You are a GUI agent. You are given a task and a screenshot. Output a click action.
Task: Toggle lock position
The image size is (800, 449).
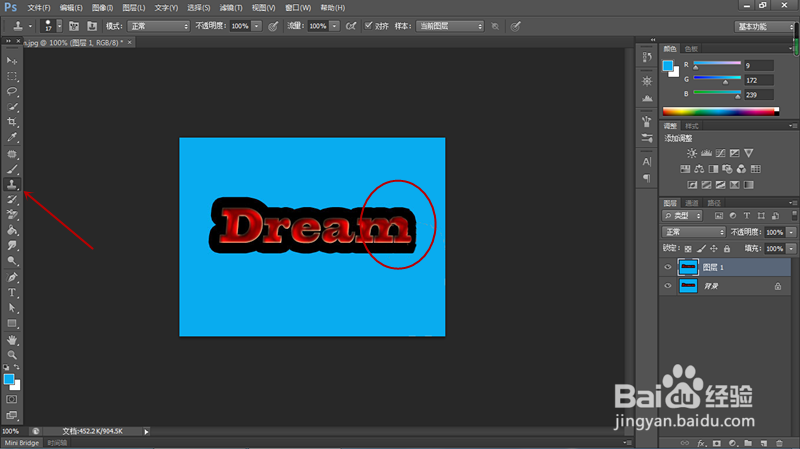(714, 248)
